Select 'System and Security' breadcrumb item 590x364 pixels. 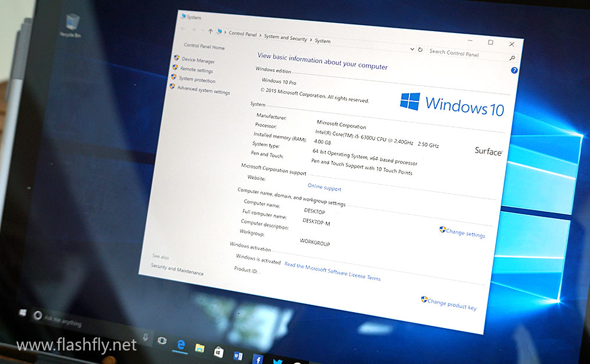click(x=286, y=38)
